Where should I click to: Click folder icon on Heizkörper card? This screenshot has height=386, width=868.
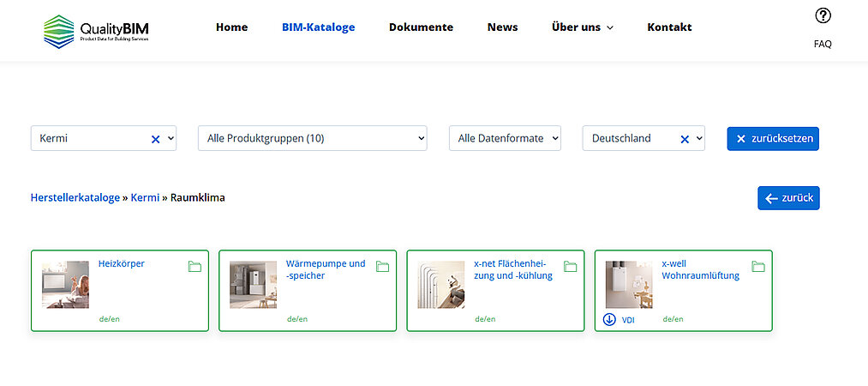[x=195, y=267]
